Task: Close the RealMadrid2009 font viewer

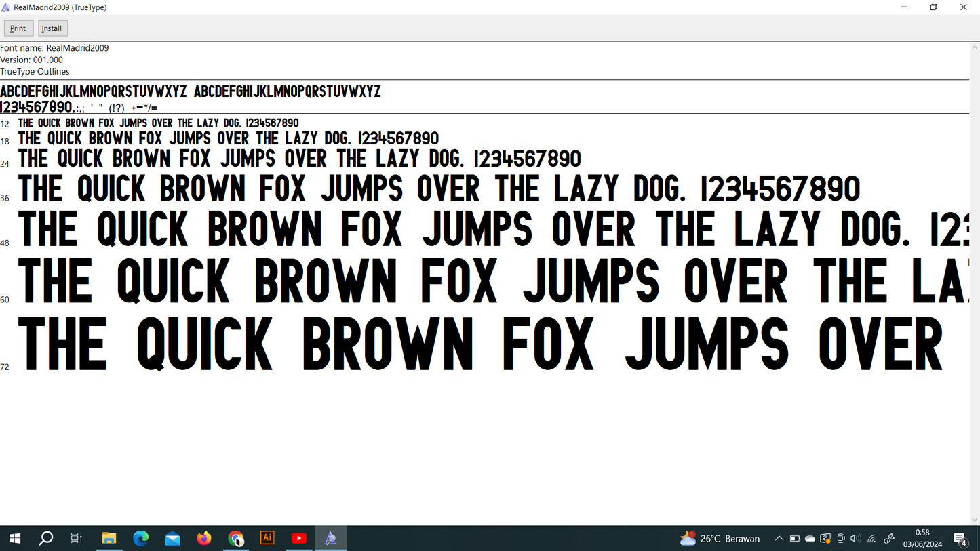Action: click(964, 7)
